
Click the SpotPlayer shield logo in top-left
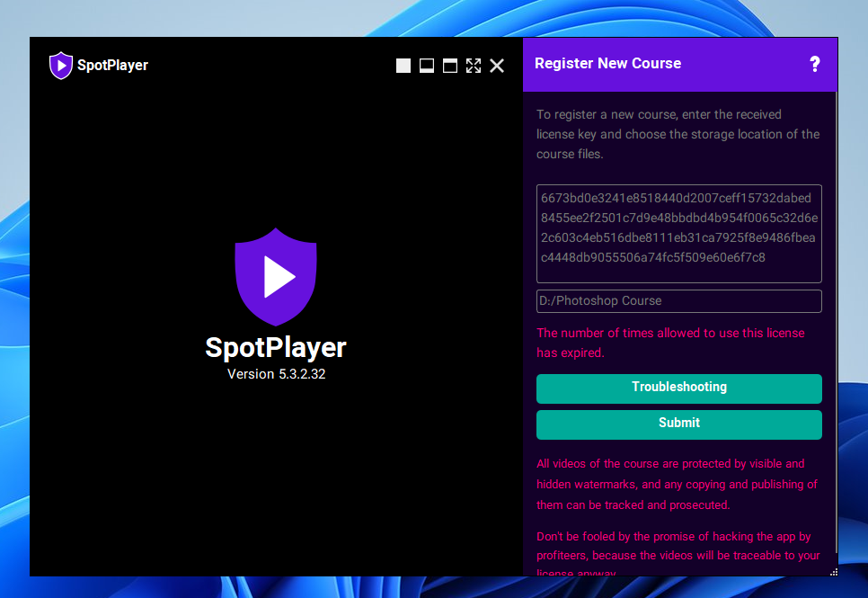click(60, 65)
